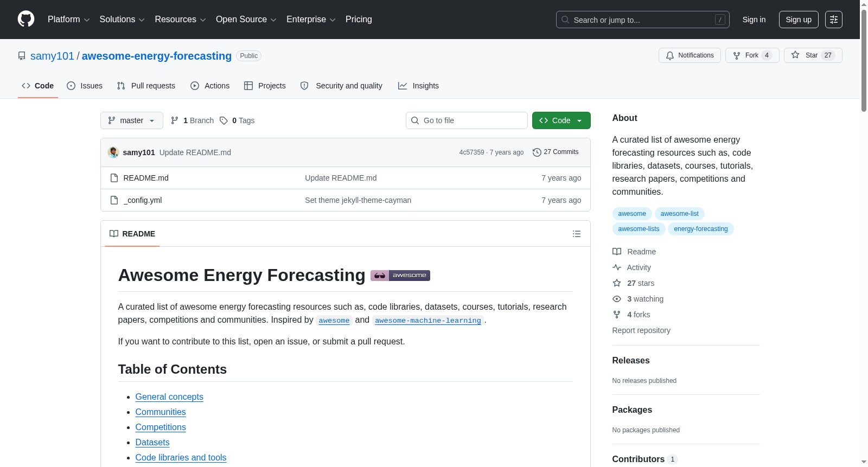Image resolution: width=868 pixels, height=467 pixels.
Task: Open the GitHub home logo
Action: click(26, 19)
